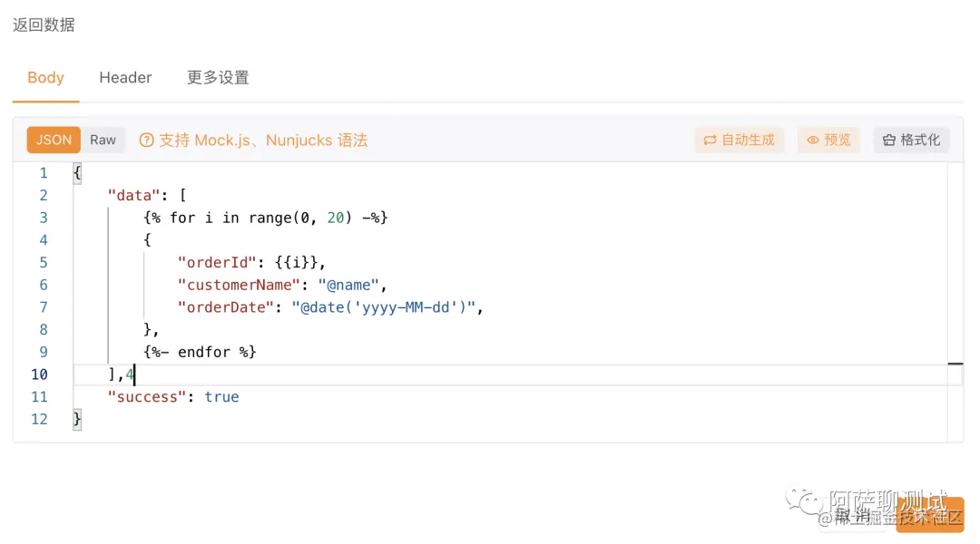The image size is (980, 544).
Task: Click the 格式化 format icon
Action: [889, 141]
